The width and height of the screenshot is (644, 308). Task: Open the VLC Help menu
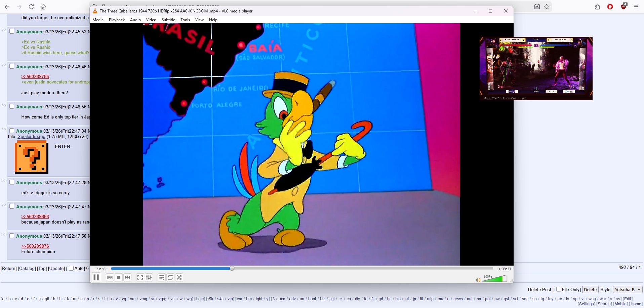pos(213,20)
